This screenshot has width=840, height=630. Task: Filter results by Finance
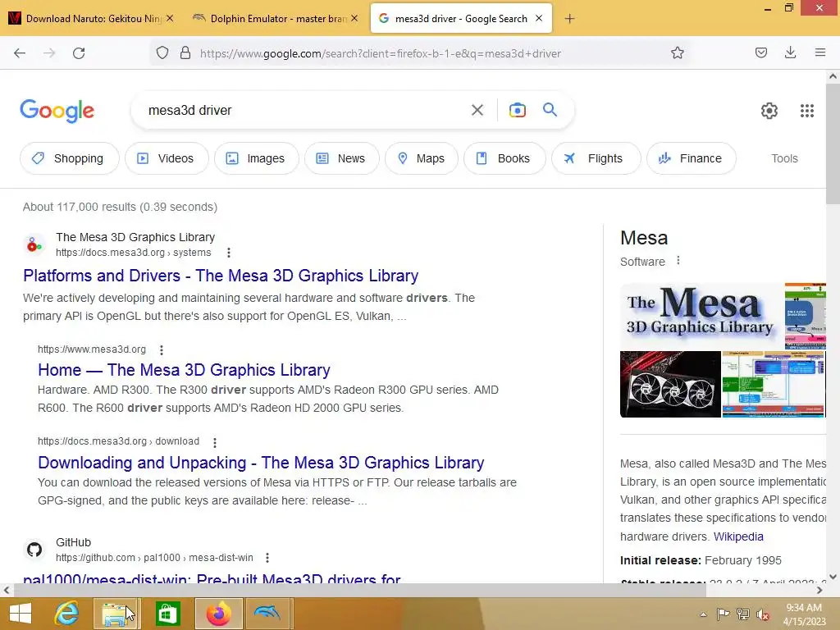692,158
